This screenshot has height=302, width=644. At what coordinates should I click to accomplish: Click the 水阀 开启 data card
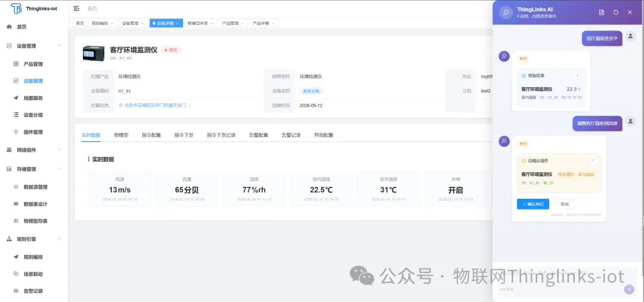pos(456,189)
